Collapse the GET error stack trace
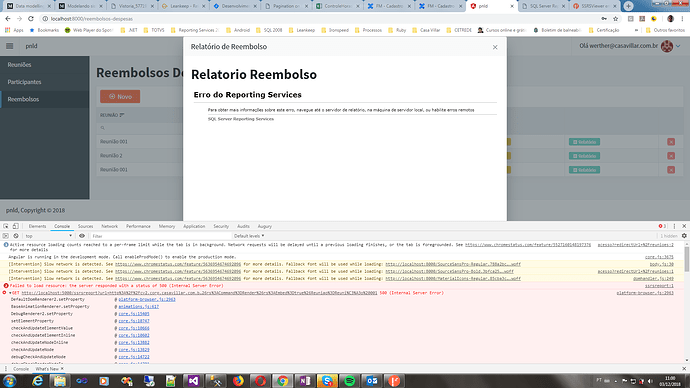Viewport: 690px width, 388px height. (11, 293)
